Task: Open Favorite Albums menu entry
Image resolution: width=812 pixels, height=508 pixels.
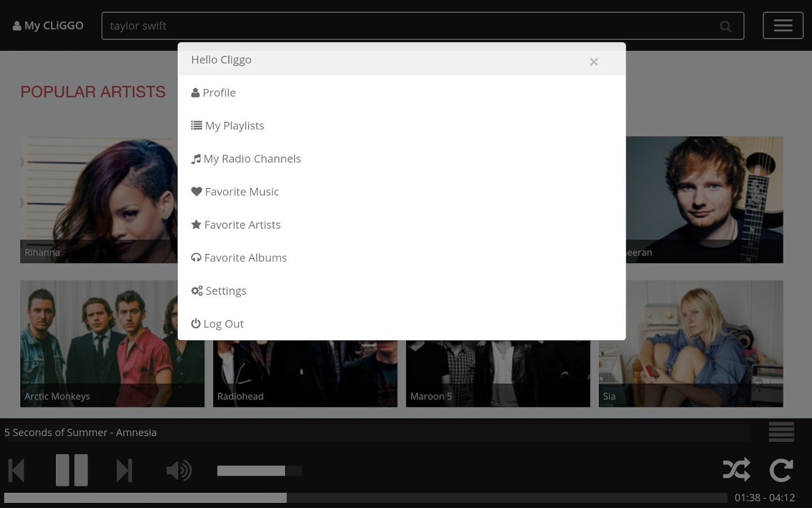Action: [246, 257]
